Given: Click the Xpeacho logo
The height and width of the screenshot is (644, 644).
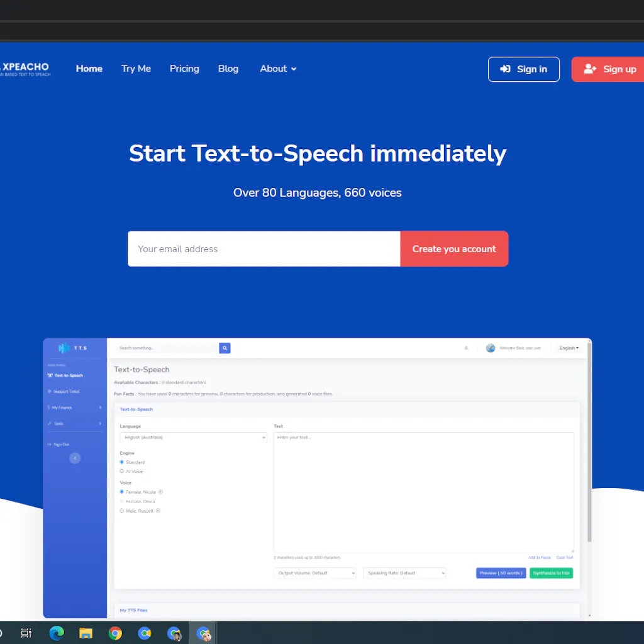Looking at the screenshot, I should pyautogui.click(x=25, y=69).
